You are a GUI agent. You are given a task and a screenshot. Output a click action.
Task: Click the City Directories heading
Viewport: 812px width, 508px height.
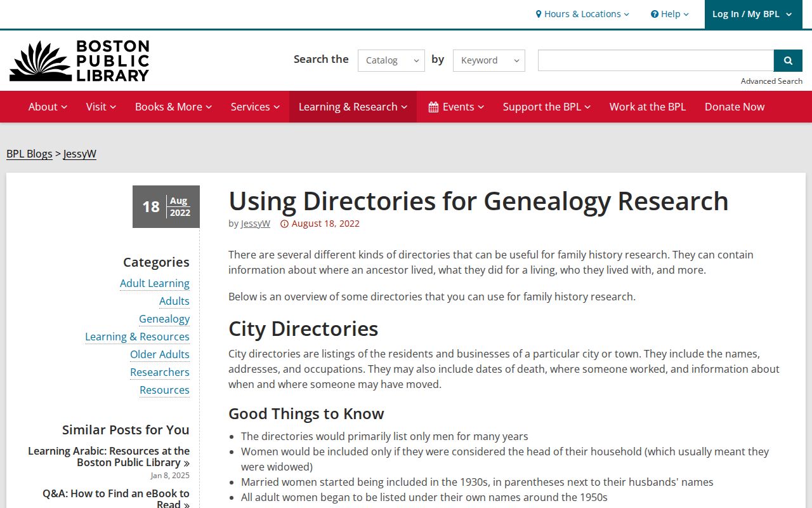[x=303, y=329]
